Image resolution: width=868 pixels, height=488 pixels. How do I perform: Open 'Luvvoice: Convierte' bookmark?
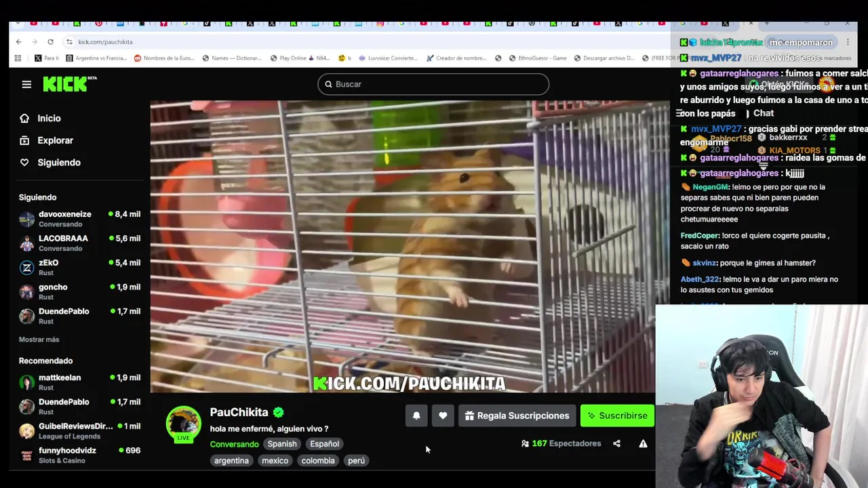coord(389,58)
